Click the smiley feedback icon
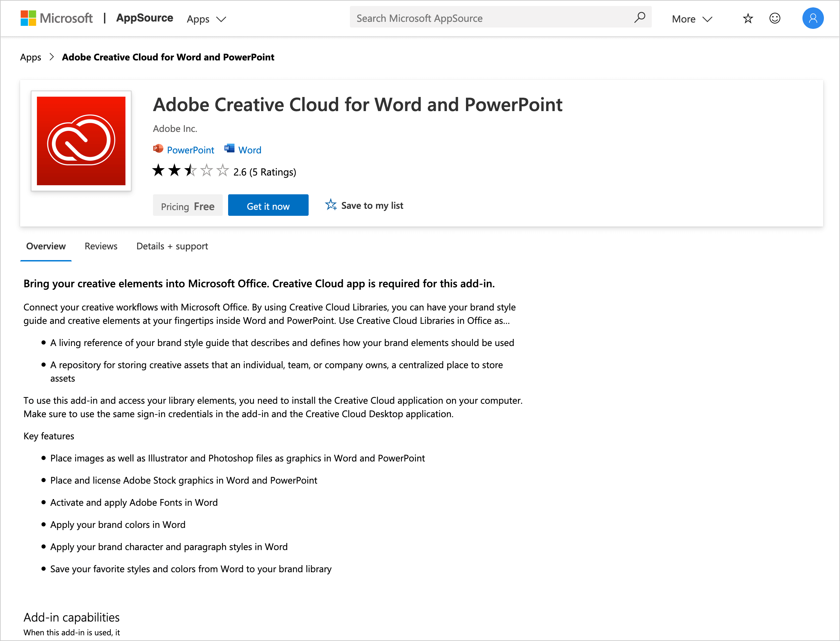This screenshot has width=840, height=641. tap(775, 18)
